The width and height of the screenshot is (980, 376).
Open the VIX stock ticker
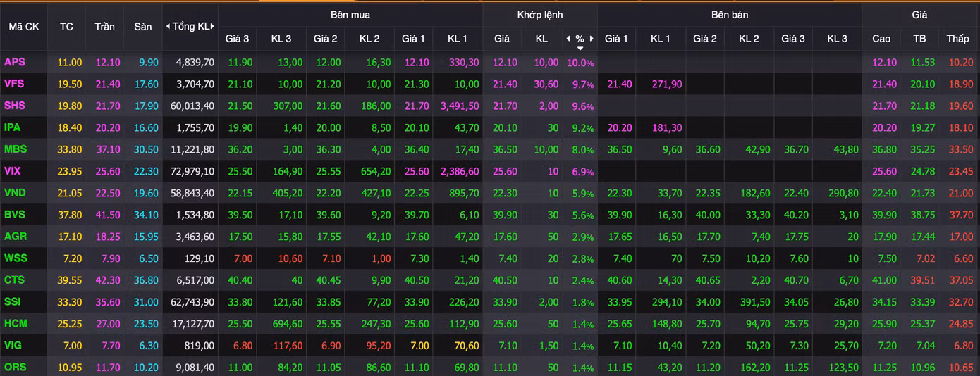pyautogui.click(x=13, y=171)
